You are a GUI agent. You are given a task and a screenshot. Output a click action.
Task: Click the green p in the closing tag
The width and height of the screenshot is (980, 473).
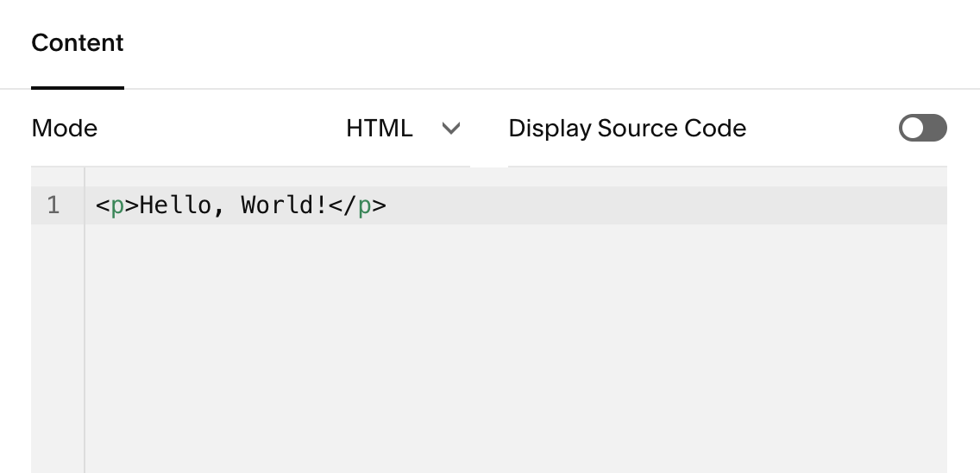click(x=364, y=205)
